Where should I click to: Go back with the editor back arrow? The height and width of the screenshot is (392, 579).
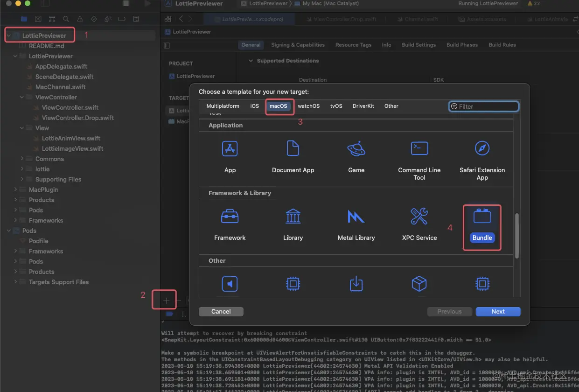[x=181, y=19]
